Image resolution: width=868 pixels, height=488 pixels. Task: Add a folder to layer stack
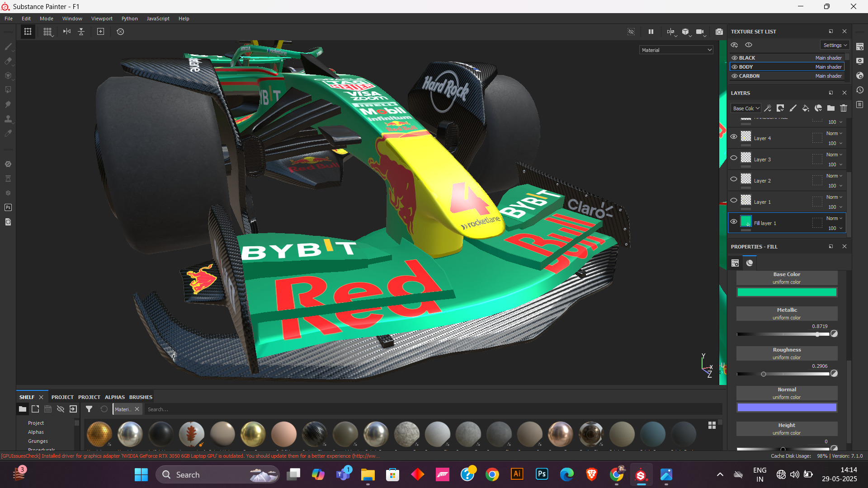pos(831,108)
